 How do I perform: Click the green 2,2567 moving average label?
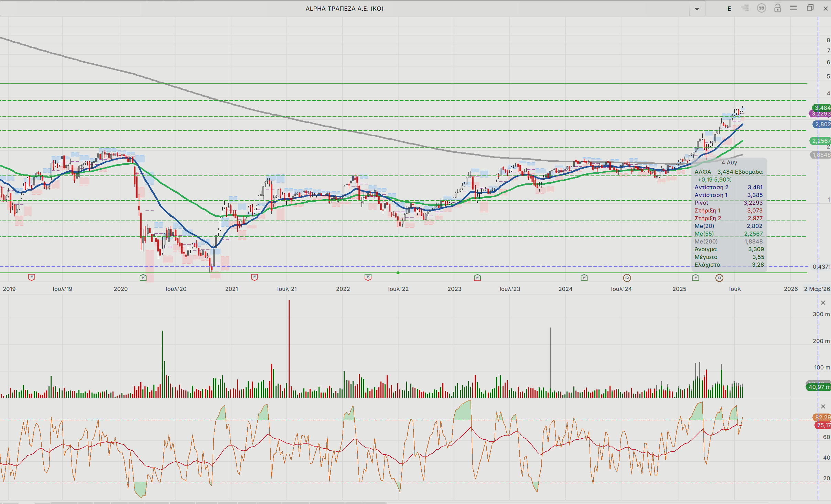click(821, 141)
